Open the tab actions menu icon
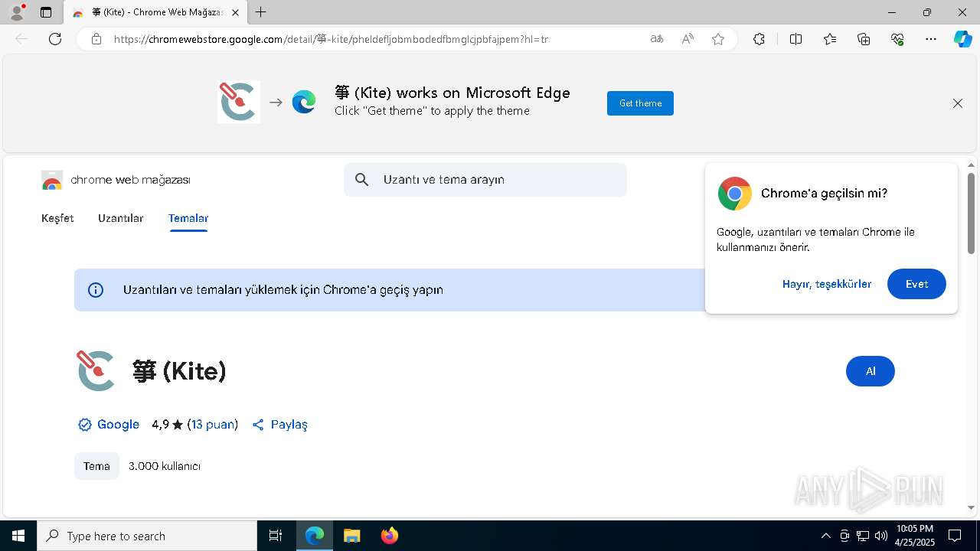This screenshot has height=551, width=980. coord(46,12)
